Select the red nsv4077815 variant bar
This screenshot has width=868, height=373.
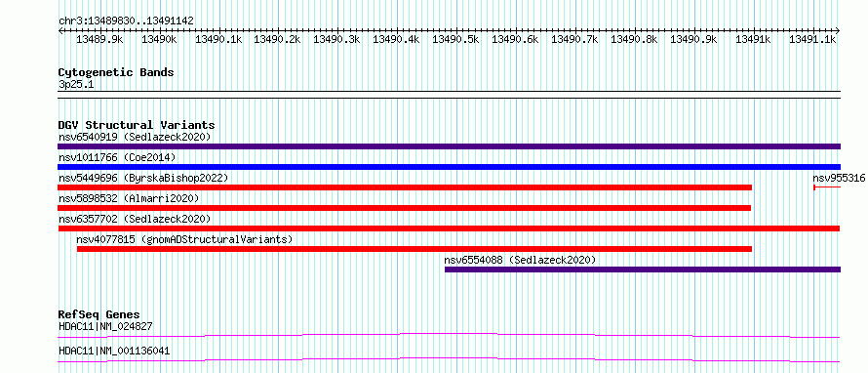414,249
